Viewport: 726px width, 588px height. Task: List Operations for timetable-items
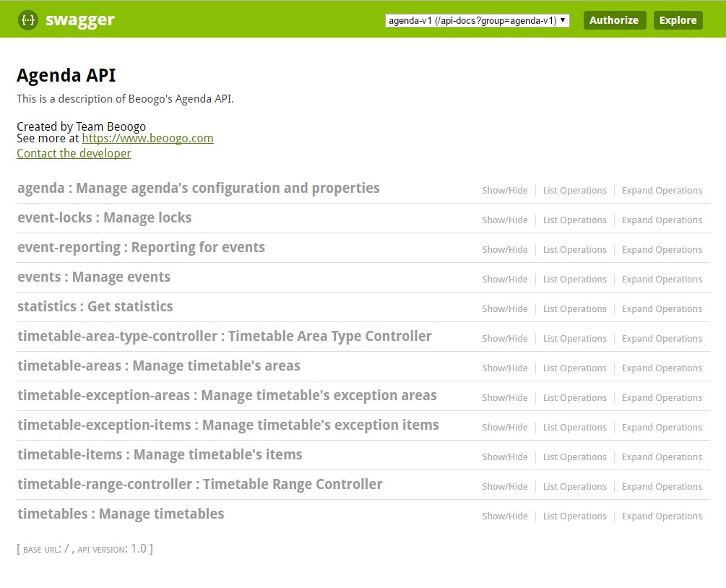574,457
